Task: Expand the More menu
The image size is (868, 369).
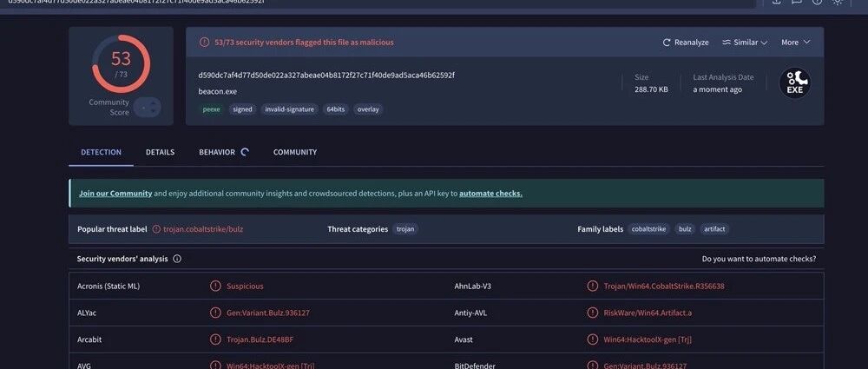Action: pyautogui.click(x=795, y=42)
